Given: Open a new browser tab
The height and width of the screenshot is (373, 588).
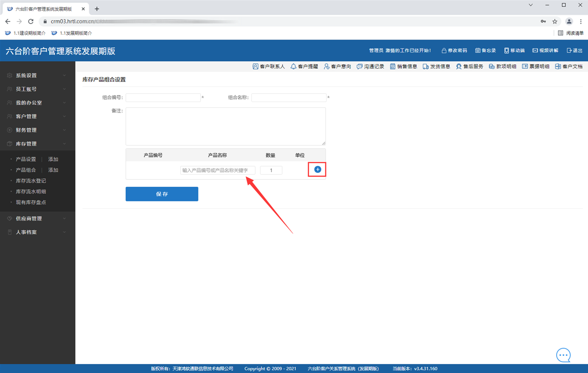Looking at the screenshot, I should (x=97, y=9).
